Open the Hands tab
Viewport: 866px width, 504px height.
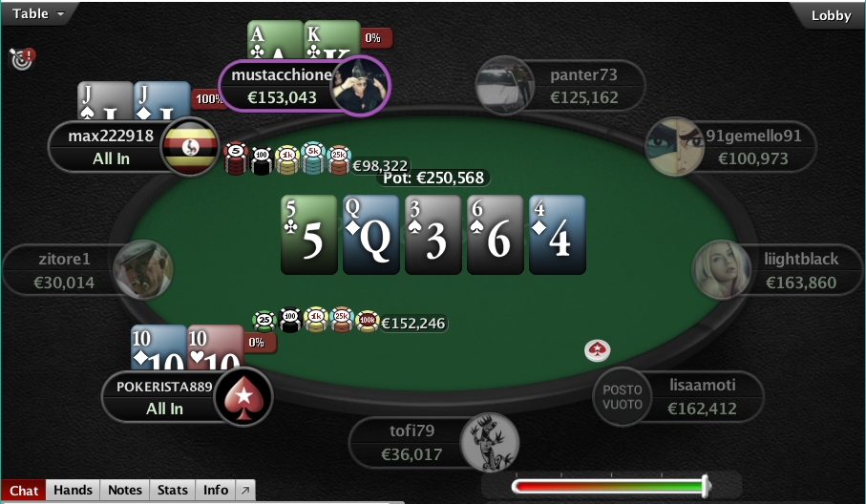(x=73, y=491)
